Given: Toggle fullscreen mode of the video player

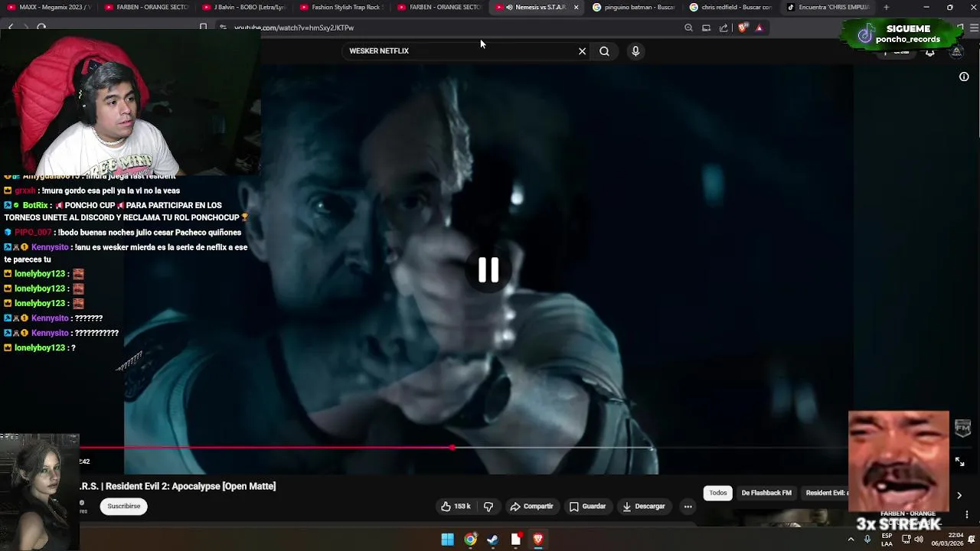Looking at the screenshot, I should click(959, 461).
